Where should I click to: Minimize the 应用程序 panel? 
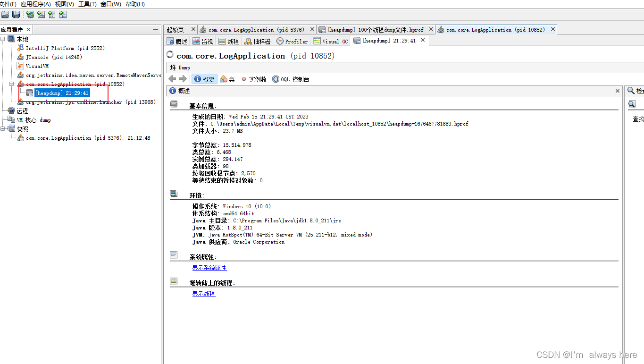click(156, 29)
